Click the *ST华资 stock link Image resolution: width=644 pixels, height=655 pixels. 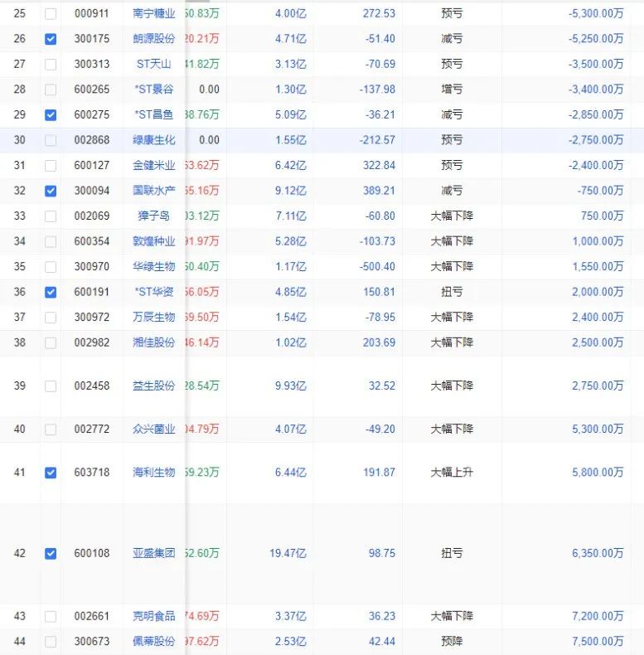tap(153, 292)
